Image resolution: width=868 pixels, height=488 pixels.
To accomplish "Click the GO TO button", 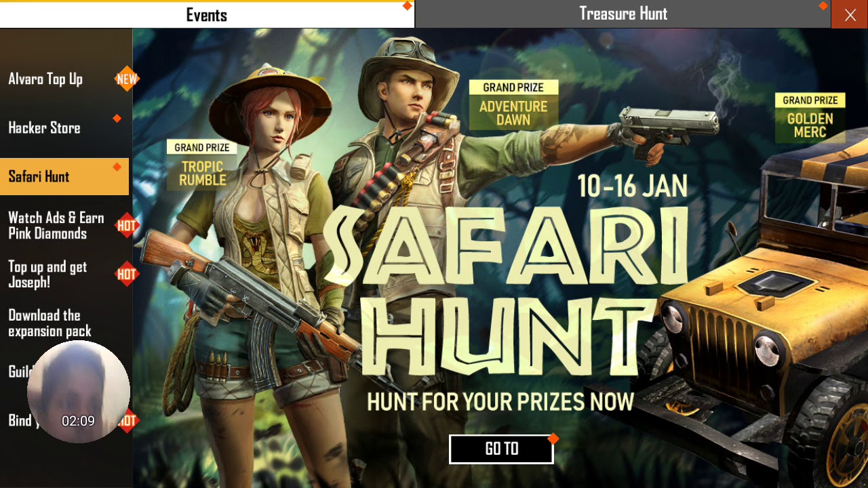I will tap(501, 449).
